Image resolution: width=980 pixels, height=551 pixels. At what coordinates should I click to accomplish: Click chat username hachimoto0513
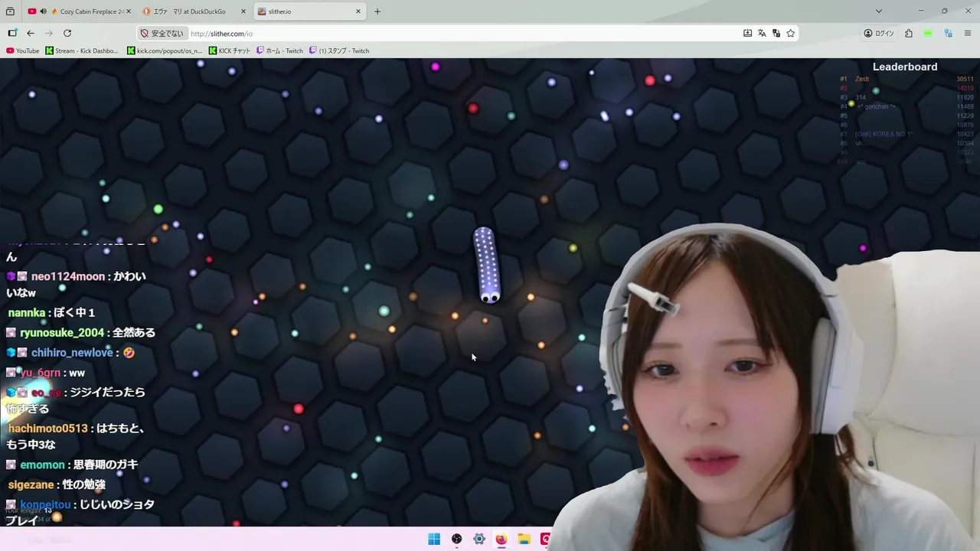click(48, 429)
